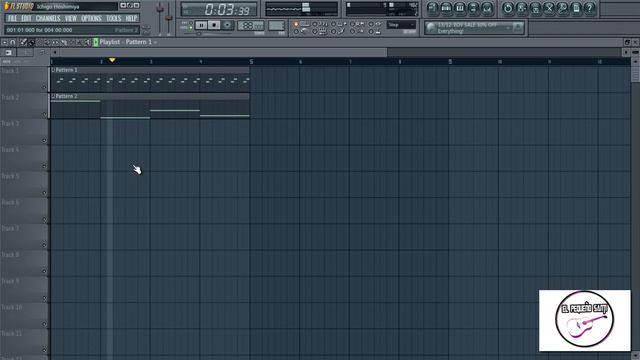
Task: Click the question mark help icon
Action: pyautogui.click(x=589, y=8)
